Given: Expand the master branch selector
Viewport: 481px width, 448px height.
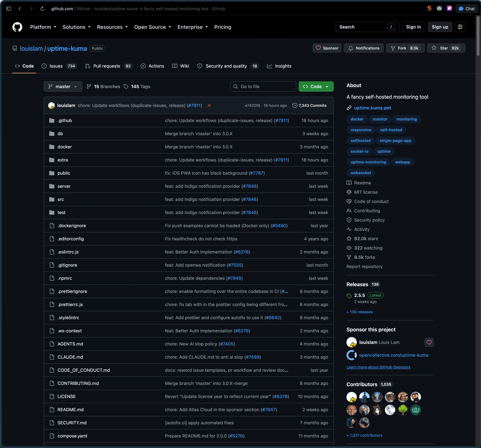Looking at the screenshot, I should point(63,86).
